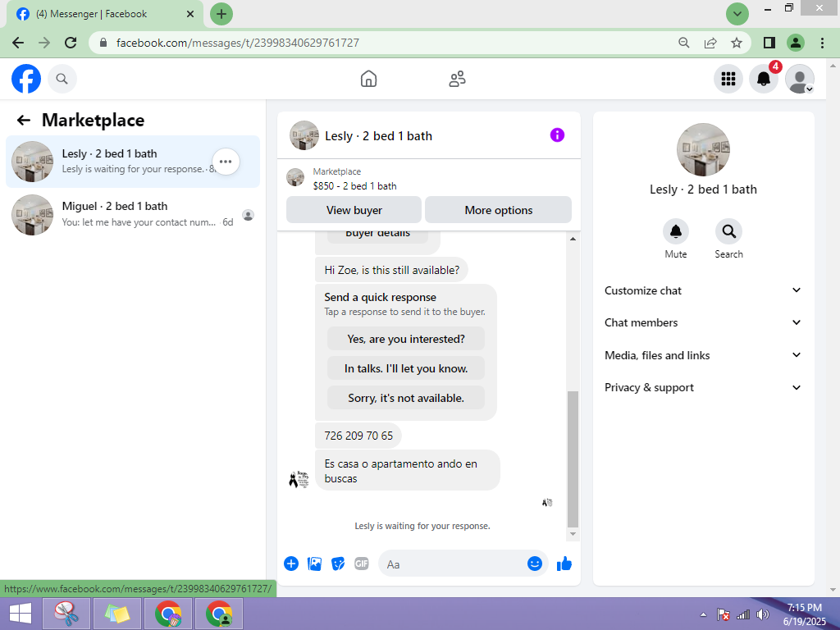Click the Facebook logo
Screen dimensions: 840x630
coord(26,79)
